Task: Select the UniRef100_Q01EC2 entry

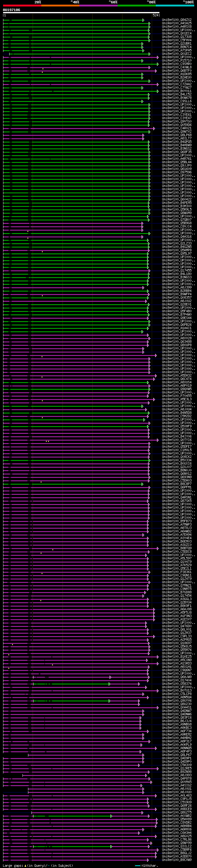Action: (177, 54)
